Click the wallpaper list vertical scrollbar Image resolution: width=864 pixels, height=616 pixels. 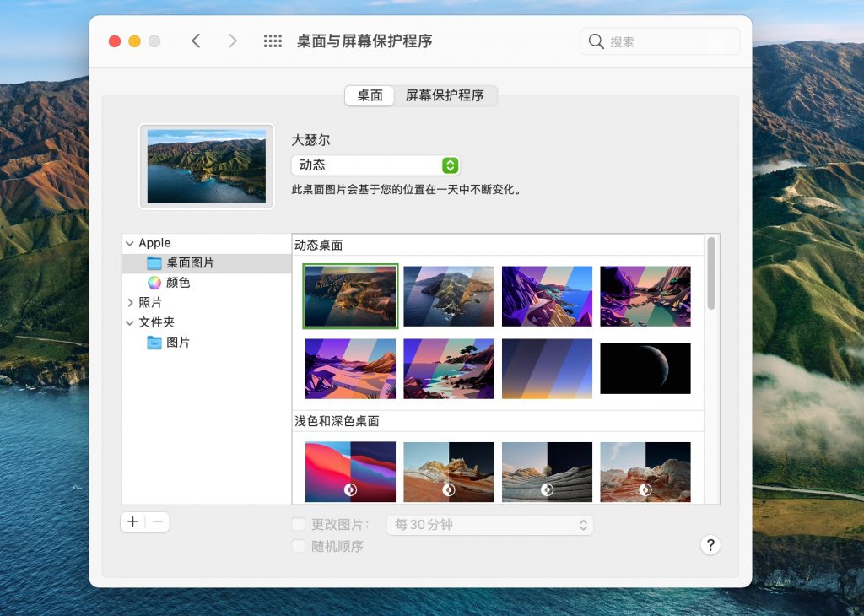[711, 273]
